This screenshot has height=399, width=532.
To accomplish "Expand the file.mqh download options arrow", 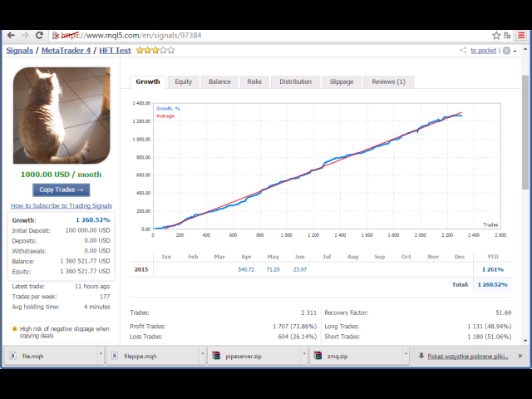I will coord(98,356).
